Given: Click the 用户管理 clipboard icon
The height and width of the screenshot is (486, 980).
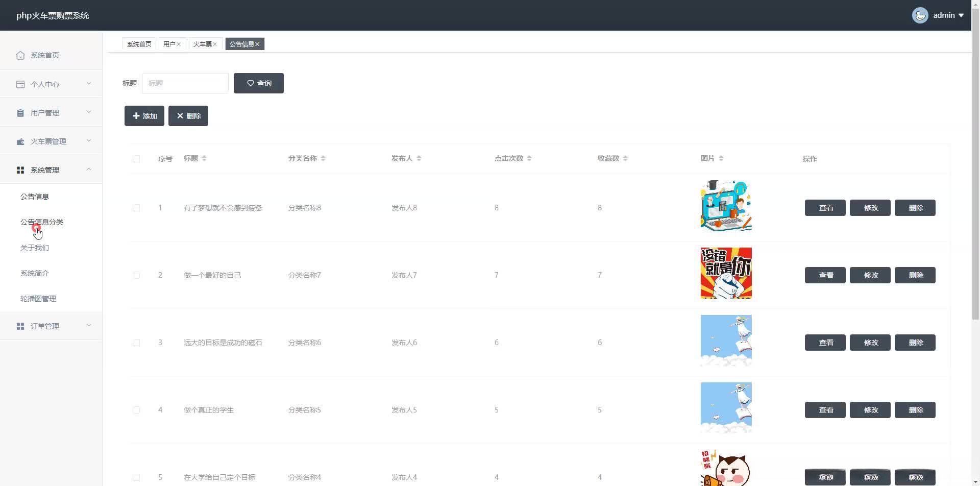Looking at the screenshot, I should 20,113.
